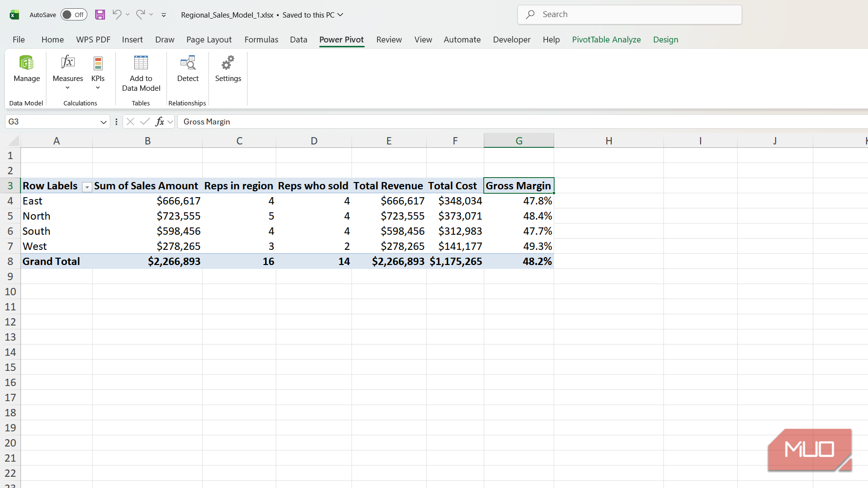Open the Row Labels filter dropdown
The height and width of the screenshot is (488, 868).
87,187
